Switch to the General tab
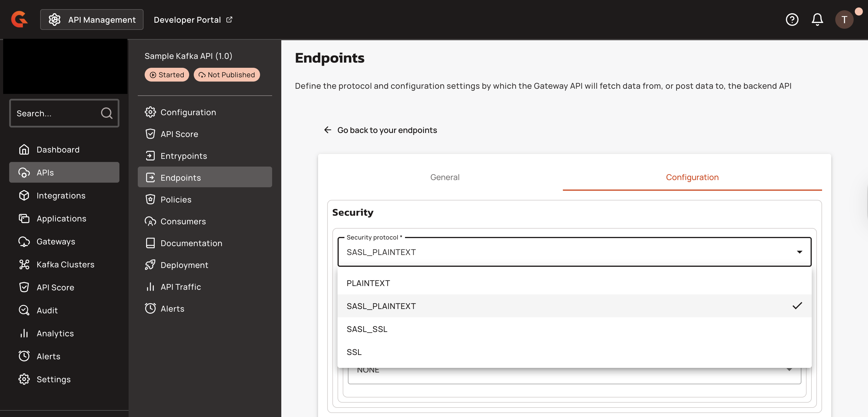Image resolution: width=868 pixels, height=417 pixels. [x=444, y=177]
